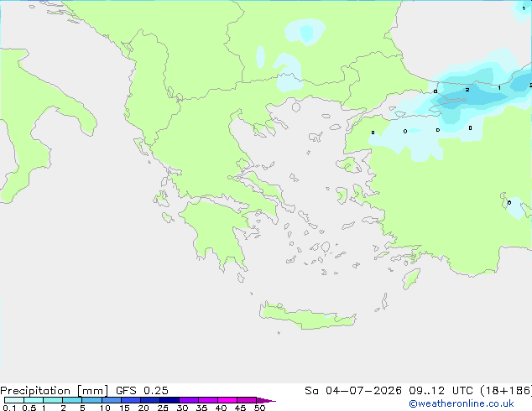Click the '0.5' legend scale label
The width and height of the screenshot is (532, 411).
(29, 408)
